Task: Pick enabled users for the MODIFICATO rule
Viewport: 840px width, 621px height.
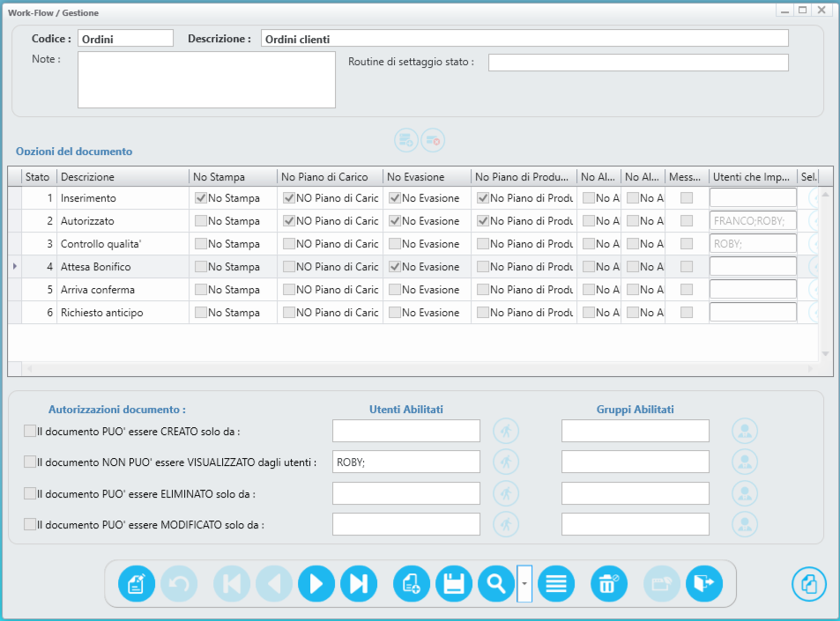Action: point(506,525)
